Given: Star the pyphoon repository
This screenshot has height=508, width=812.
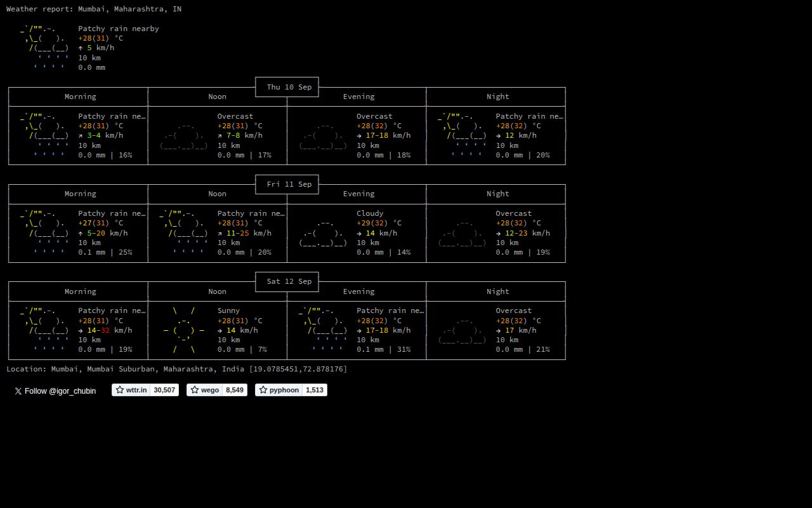Looking at the screenshot, I should (279, 390).
